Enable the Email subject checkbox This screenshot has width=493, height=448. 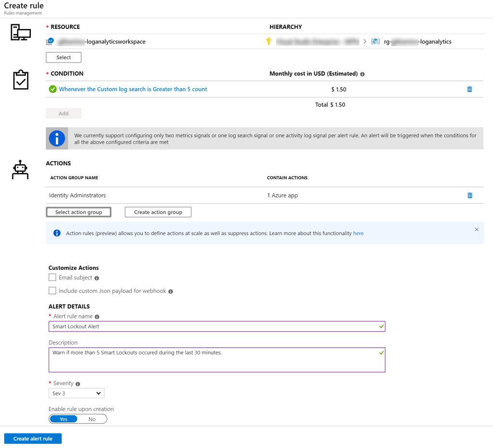pyautogui.click(x=53, y=277)
